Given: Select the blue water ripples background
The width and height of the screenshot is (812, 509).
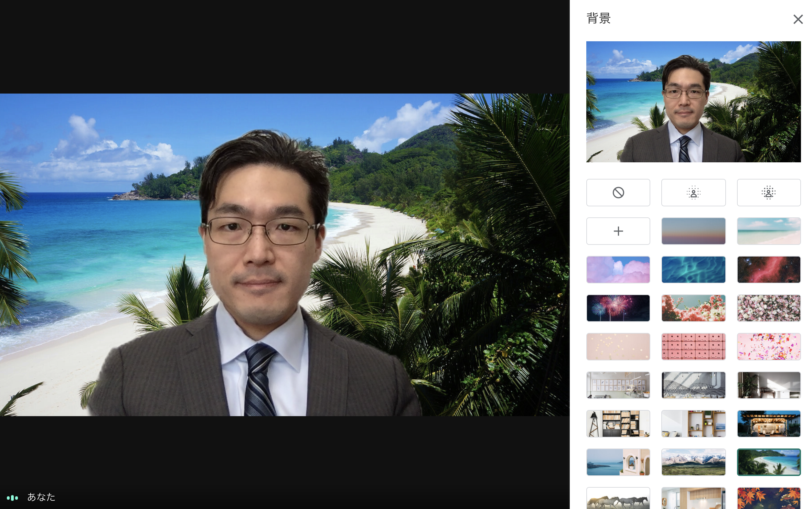Looking at the screenshot, I should point(693,269).
